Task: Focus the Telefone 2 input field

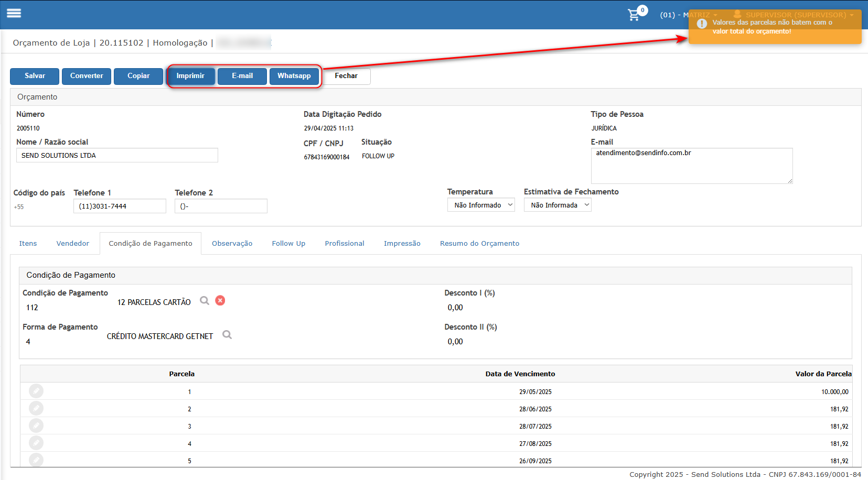Action: pyautogui.click(x=221, y=206)
